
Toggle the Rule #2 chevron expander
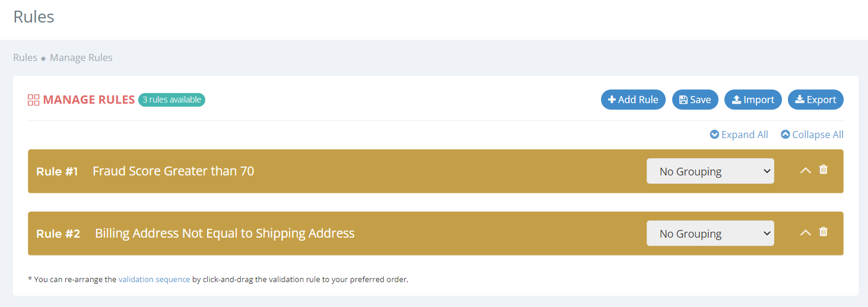pyautogui.click(x=805, y=233)
